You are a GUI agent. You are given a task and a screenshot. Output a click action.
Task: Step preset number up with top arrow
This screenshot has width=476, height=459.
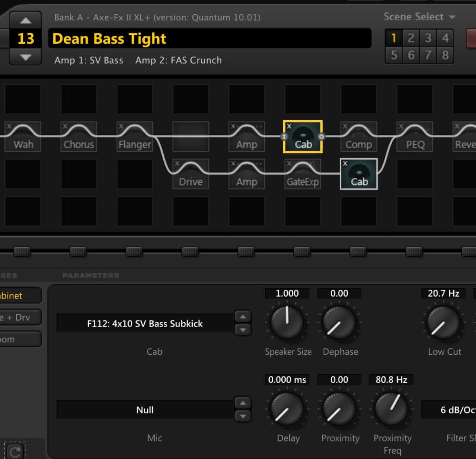(26, 20)
